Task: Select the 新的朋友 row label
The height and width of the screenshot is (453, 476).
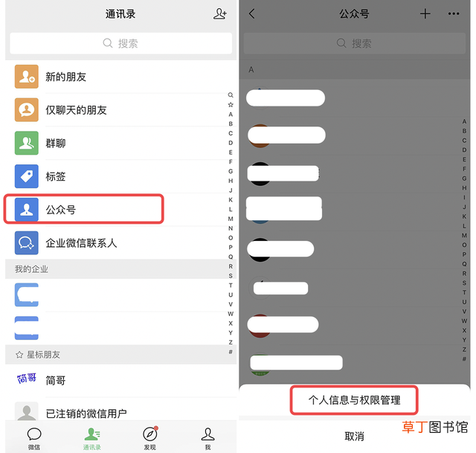Action: pos(66,77)
